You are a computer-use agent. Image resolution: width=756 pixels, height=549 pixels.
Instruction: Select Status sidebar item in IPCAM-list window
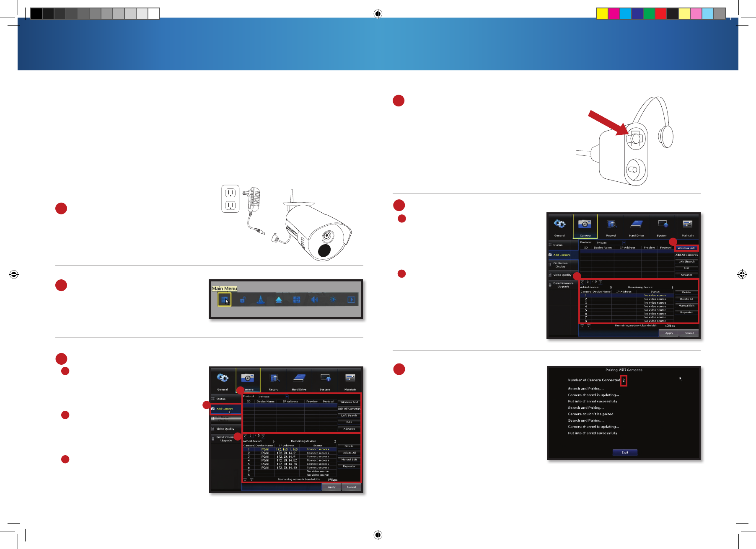(x=226, y=399)
